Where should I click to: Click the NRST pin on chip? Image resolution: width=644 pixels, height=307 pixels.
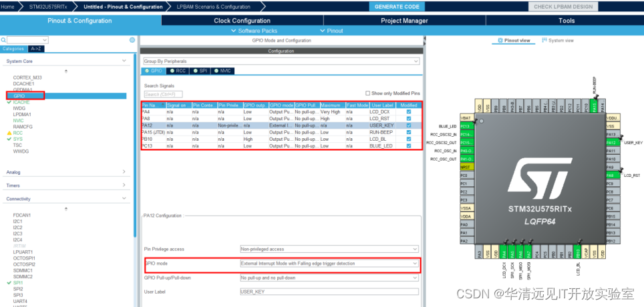point(466,167)
